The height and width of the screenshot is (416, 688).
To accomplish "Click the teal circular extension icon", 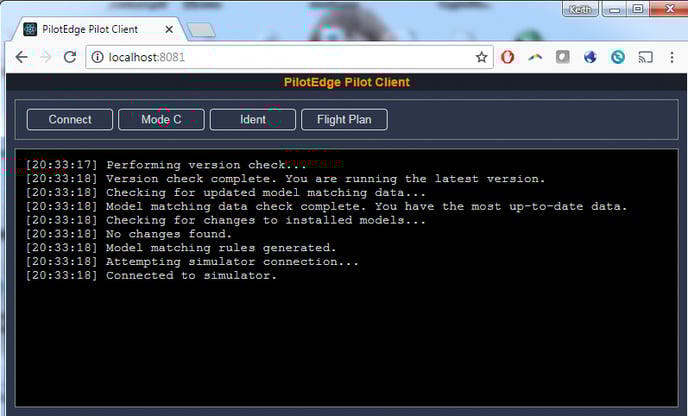I will tap(618, 57).
